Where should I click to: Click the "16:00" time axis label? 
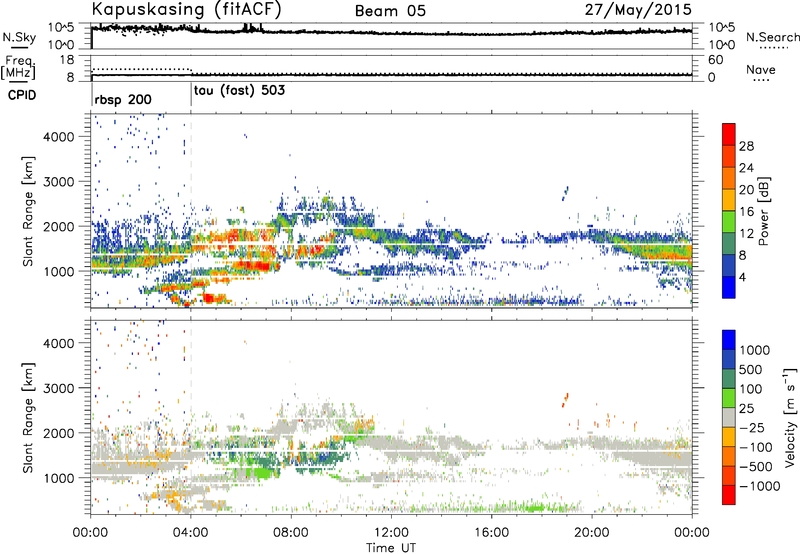click(x=491, y=533)
